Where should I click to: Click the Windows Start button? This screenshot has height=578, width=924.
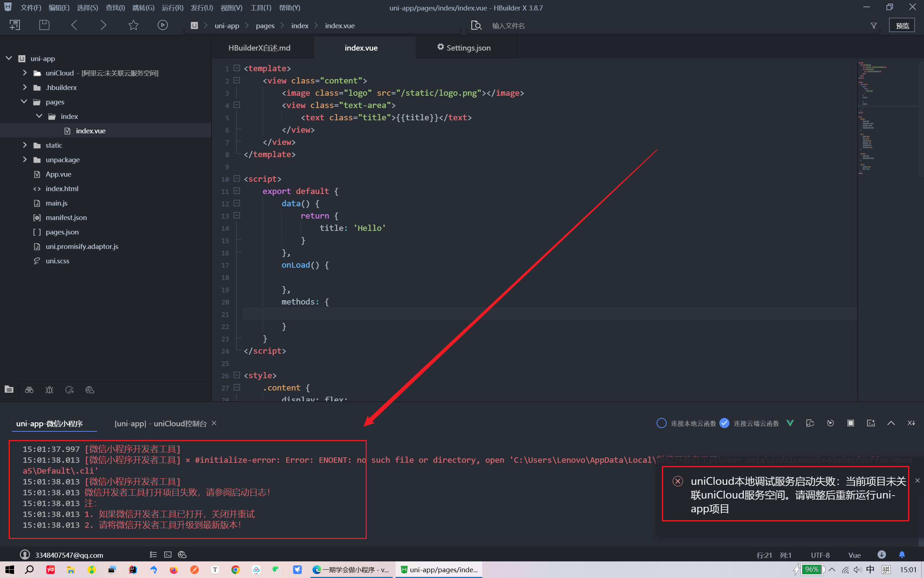9,570
